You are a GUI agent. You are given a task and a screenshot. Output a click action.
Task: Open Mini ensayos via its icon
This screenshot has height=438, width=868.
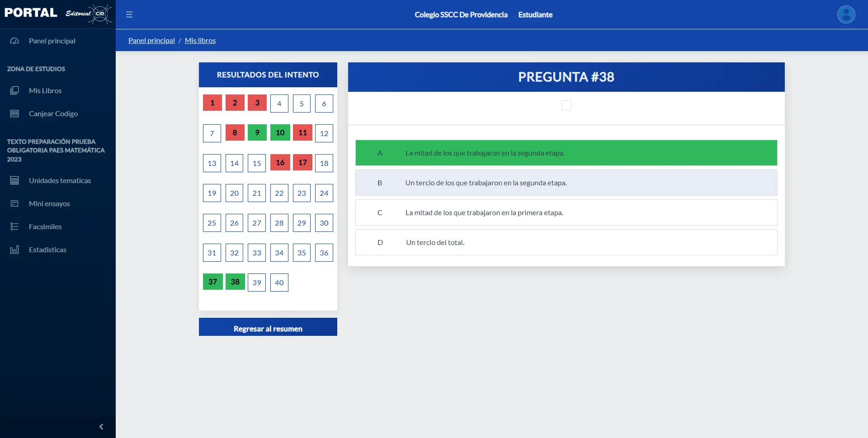(x=14, y=203)
